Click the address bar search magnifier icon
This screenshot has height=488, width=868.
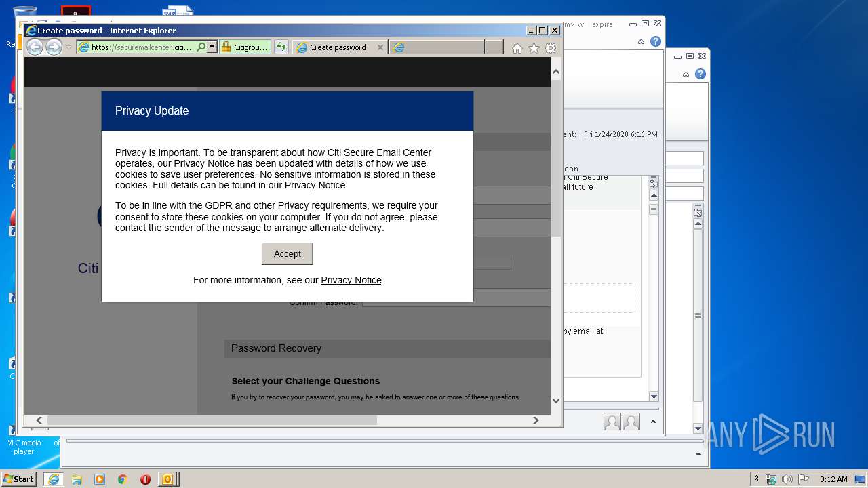click(201, 47)
